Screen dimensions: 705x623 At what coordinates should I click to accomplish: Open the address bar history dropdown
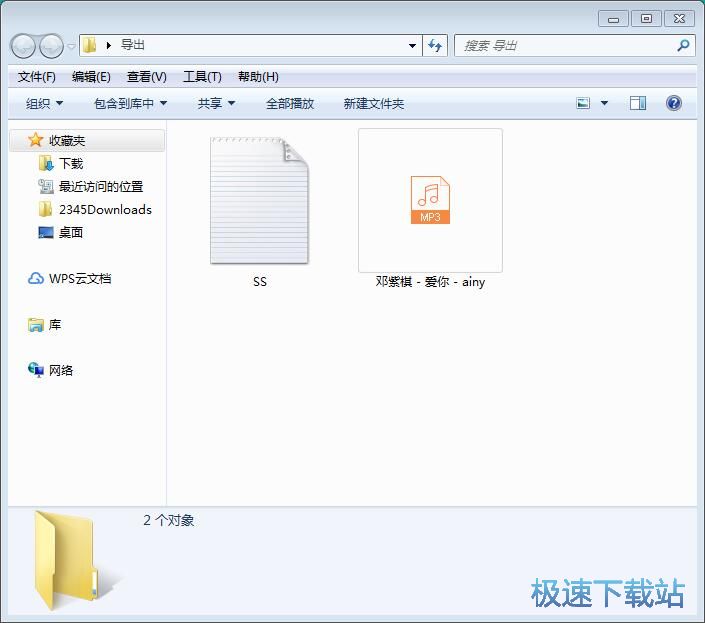[x=412, y=45]
